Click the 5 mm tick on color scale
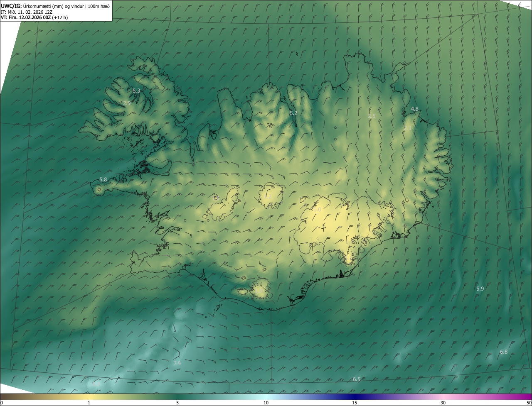The height and width of the screenshot is (406, 532). [x=177, y=403]
